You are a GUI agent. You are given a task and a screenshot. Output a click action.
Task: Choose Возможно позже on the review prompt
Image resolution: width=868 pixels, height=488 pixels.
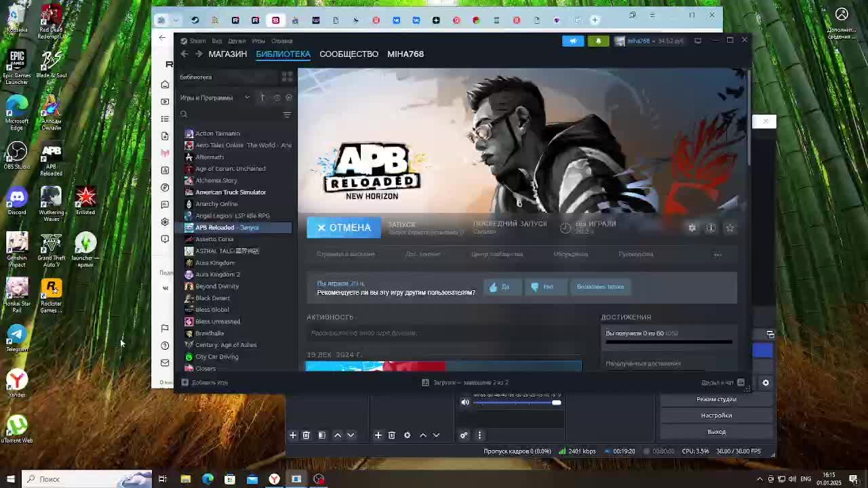600,287
